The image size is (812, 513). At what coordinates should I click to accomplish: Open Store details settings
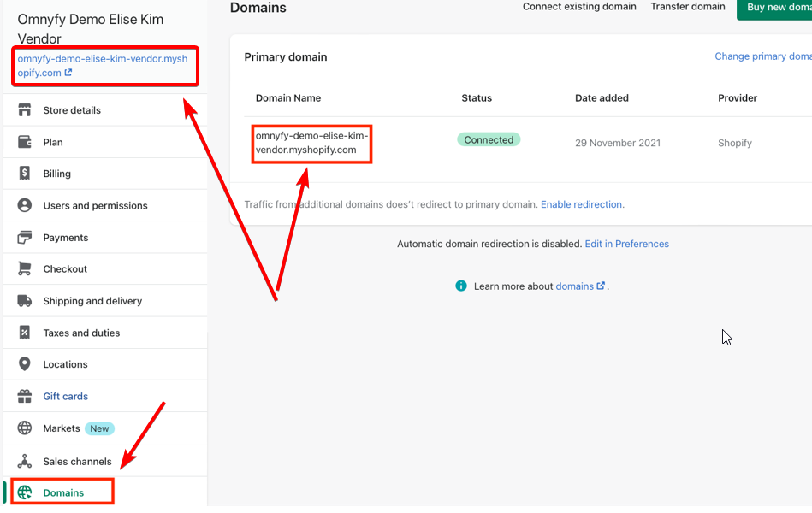105,109
